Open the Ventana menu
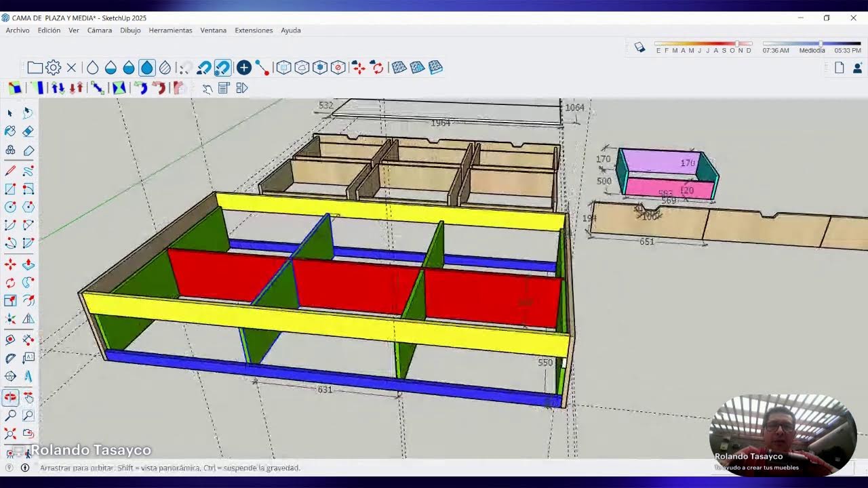 (214, 30)
